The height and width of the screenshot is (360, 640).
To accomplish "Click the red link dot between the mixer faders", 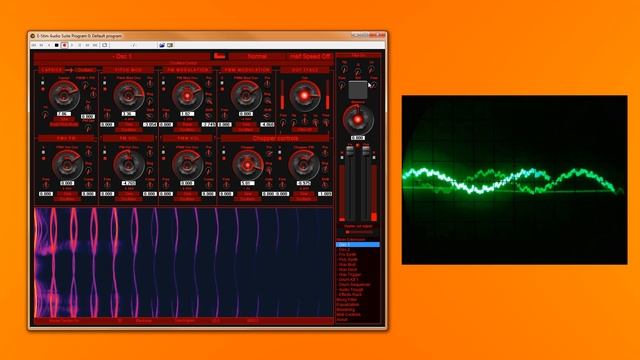I will (358, 146).
